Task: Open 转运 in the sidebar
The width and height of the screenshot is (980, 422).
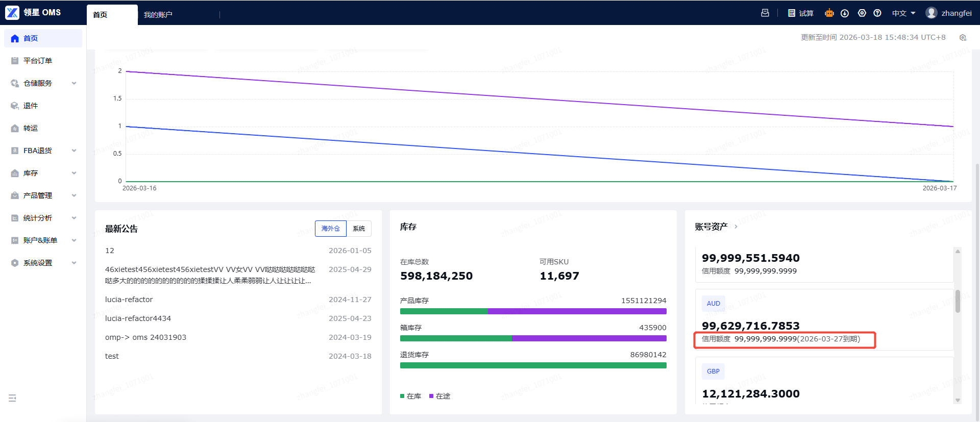Action: click(43, 128)
